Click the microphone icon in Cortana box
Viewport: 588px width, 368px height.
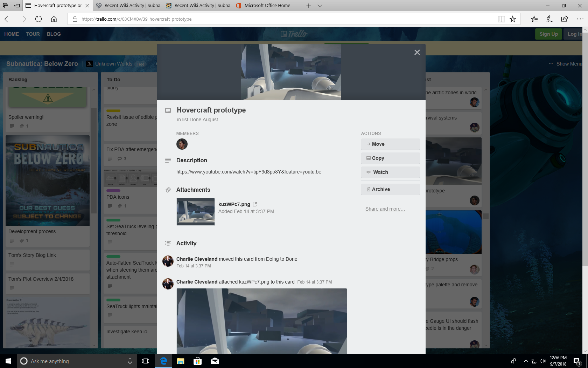pos(130,361)
